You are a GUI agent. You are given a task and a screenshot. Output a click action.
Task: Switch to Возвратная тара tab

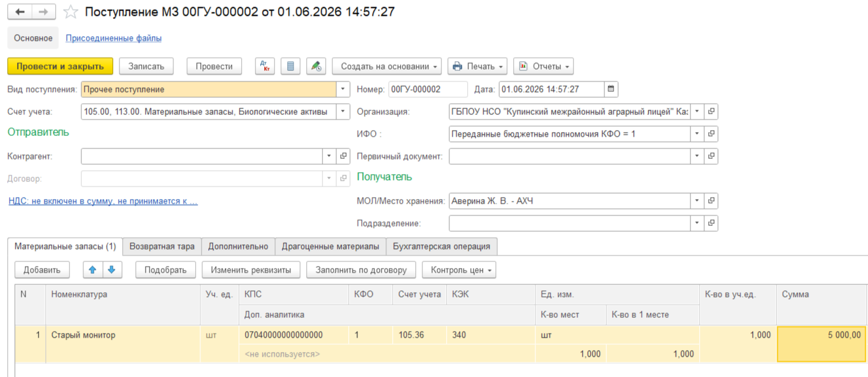tap(162, 246)
